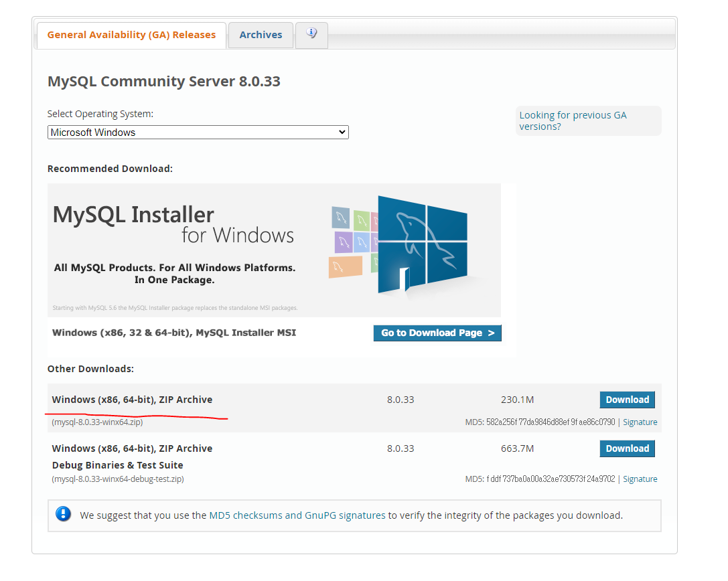Click Go to Download Page button
The height and width of the screenshot is (581, 728).
437,333
